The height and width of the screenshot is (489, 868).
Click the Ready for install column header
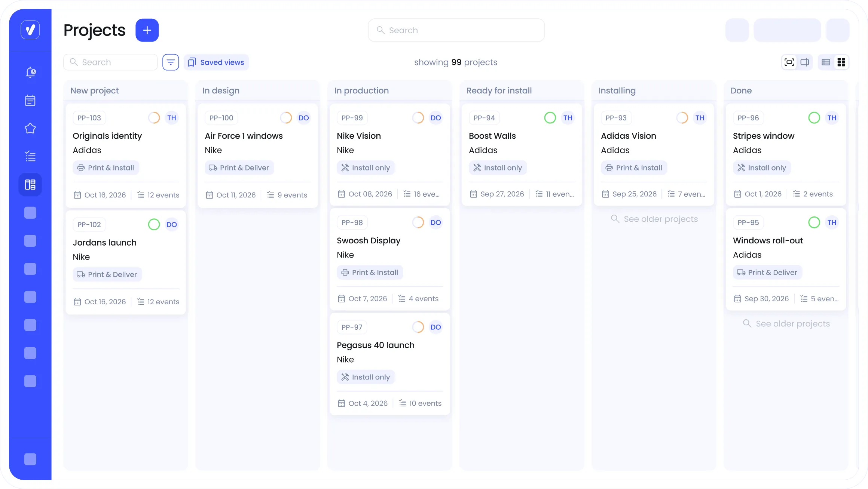[x=499, y=90]
